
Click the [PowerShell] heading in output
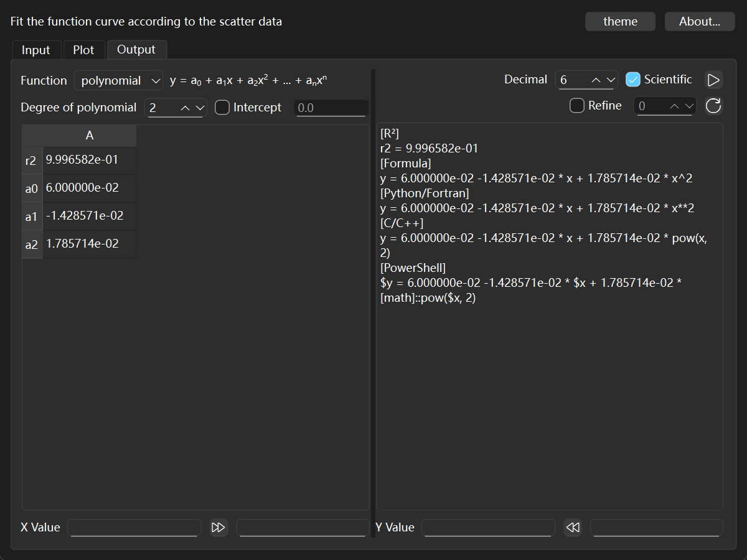tap(413, 268)
